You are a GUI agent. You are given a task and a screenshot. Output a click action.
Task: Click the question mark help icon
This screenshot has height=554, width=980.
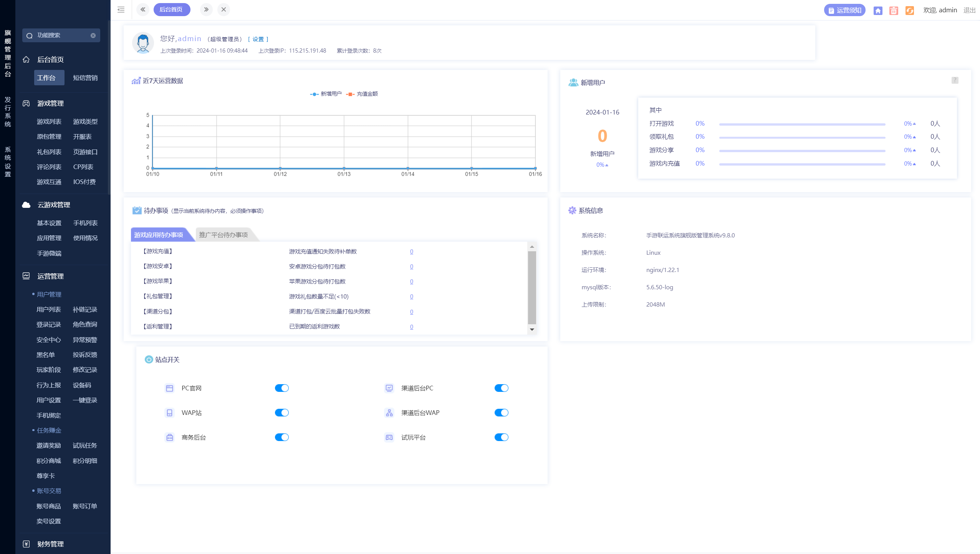pyautogui.click(x=955, y=80)
